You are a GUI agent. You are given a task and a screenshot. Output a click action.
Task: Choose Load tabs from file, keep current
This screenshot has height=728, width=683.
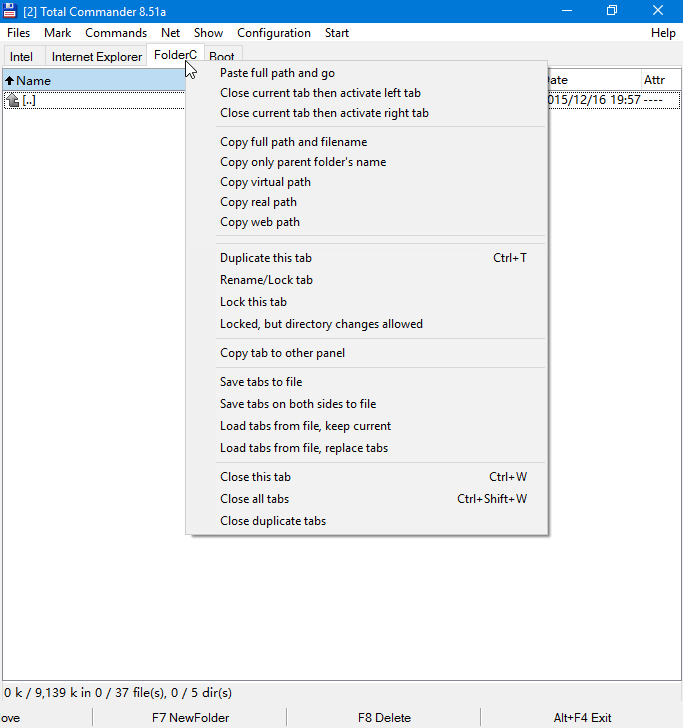(367, 426)
